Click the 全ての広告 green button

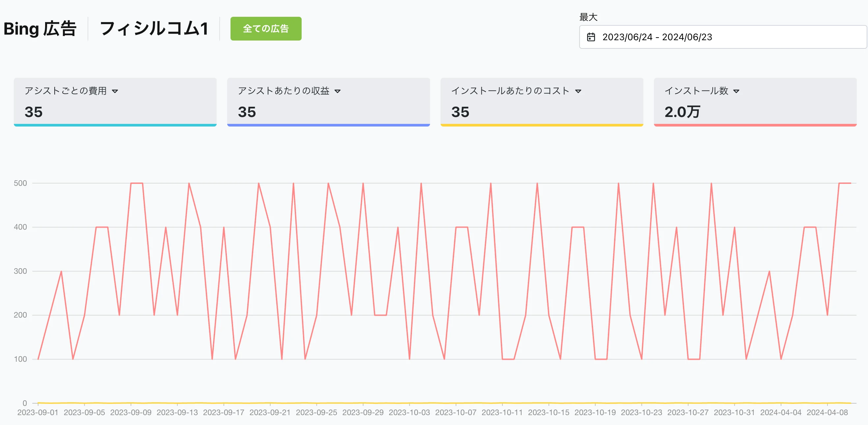point(265,29)
